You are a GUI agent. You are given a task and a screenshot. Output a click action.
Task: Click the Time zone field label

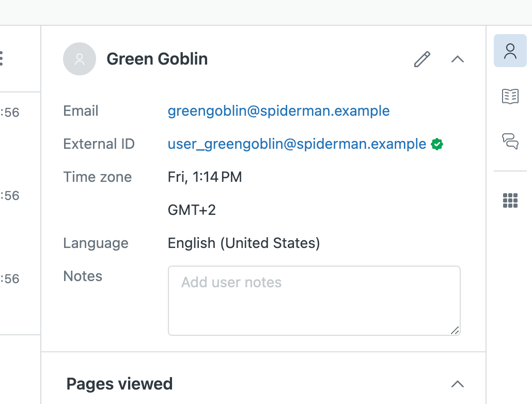click(x=97, y=177)
